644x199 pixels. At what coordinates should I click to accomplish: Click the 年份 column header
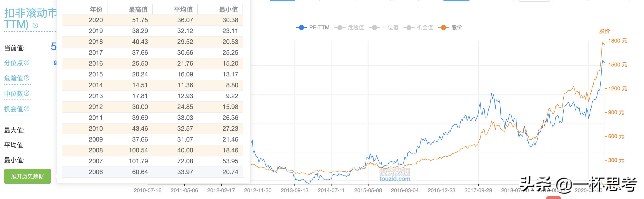[96, 9]
